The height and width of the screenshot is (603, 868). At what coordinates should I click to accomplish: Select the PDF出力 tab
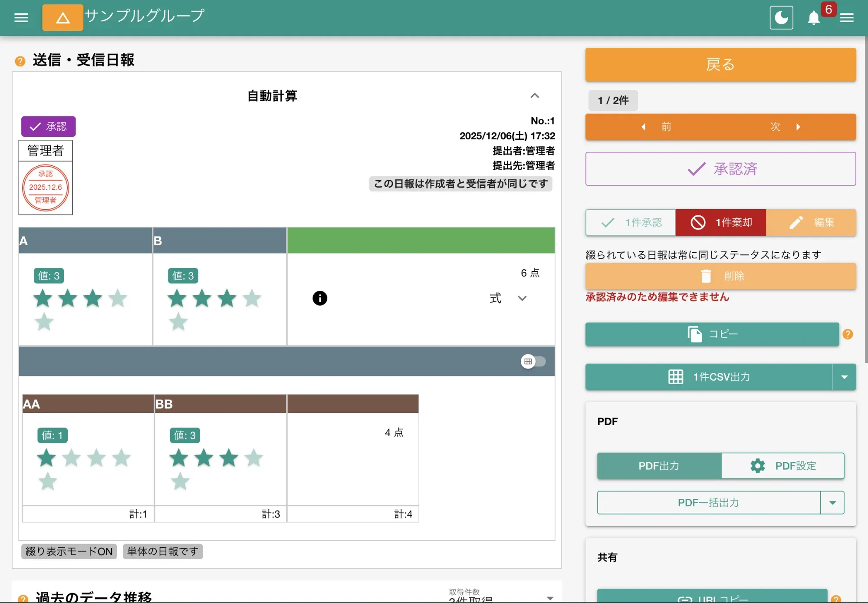(x=658, y=466)
